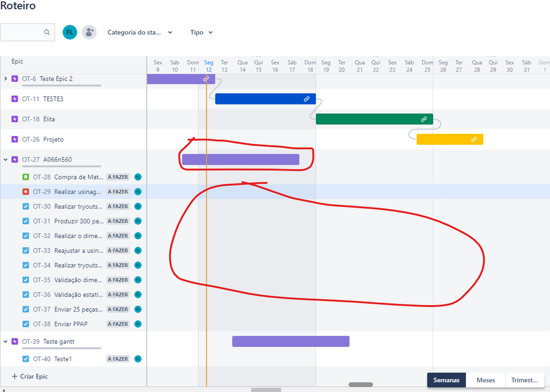
Task: Collapse the OT-27 A066n560 epic
Action: point(6,159)
